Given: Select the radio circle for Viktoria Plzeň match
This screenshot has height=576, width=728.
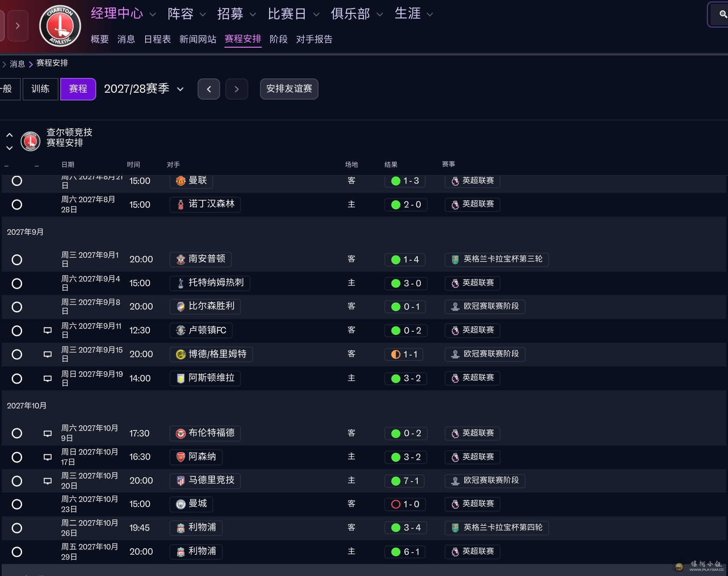Looking at the screenshot, I should click(17, 307).
